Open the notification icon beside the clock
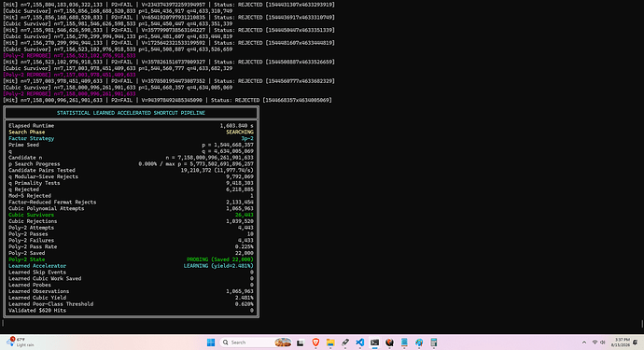This screenshot has height=350, width=644. 636,343
